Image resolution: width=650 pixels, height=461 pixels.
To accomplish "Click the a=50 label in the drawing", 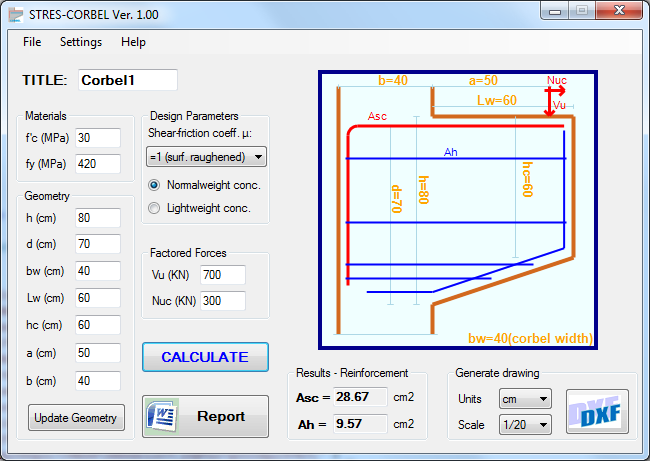I will click(x=483, y=80).
